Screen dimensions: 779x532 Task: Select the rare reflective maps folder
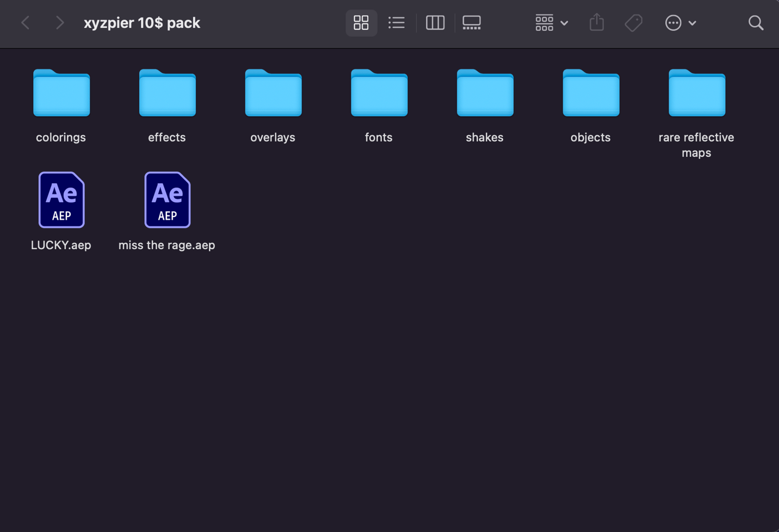pyautogui.click(x=697, y=93)
